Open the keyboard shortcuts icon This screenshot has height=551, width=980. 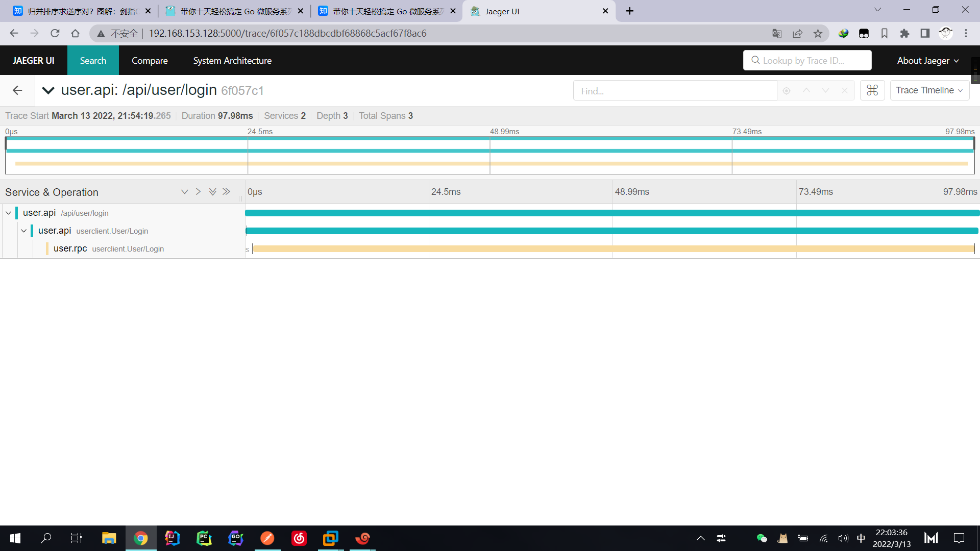872,90
